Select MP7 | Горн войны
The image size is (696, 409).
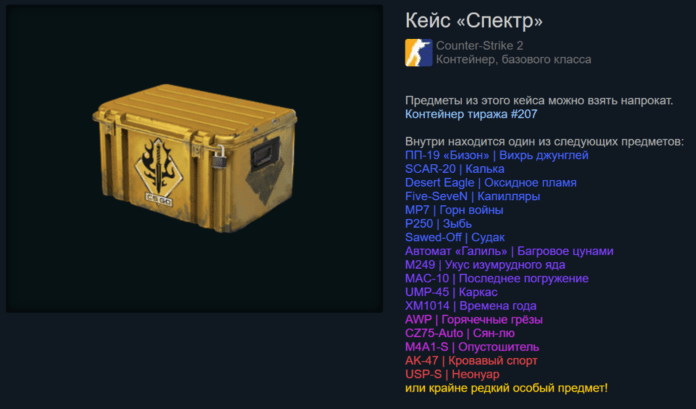tap(454, 210)
